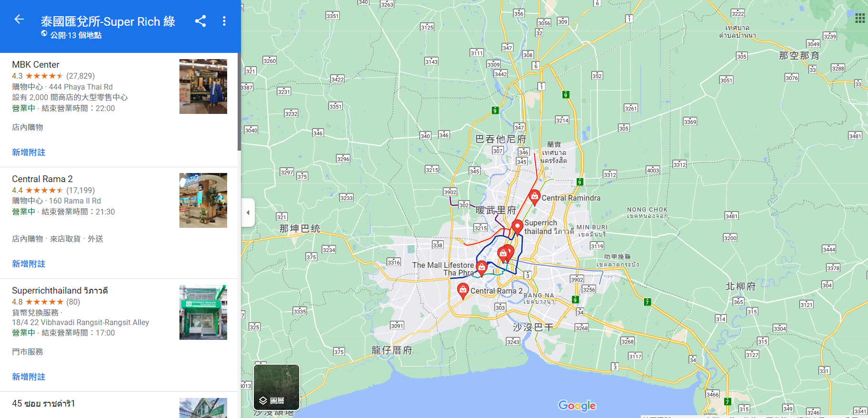Image resolution: width=868 pixels, height=418 pixels.
Task: Add a note under Central Rama 2
Action: click(29, 264)
